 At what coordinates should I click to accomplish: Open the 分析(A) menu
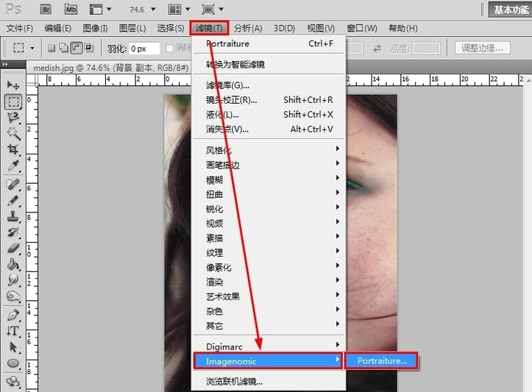(x=248, y=28)
